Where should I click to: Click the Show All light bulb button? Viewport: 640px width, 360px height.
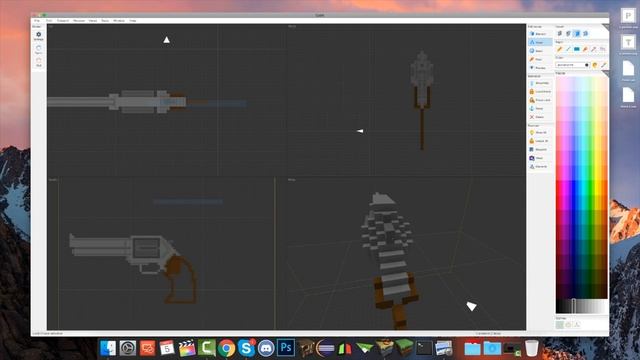(540, 132)
